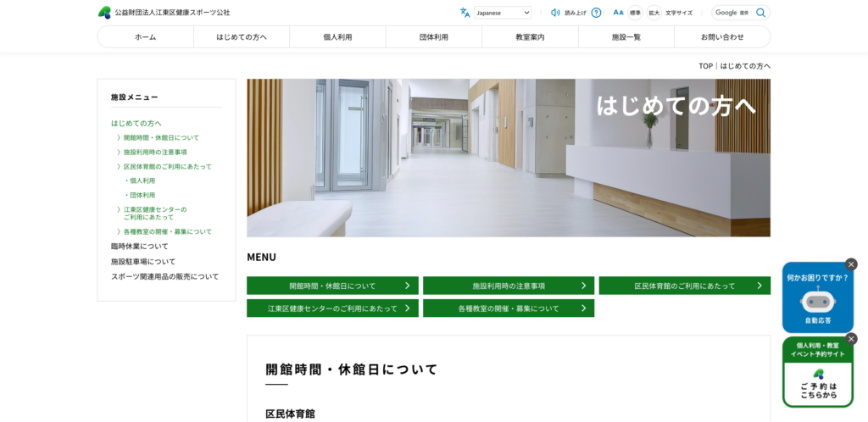Image resolution: width=868 pixels, height=422 pixels.
Task: Open the はじめての方へ nav item
Action: tap(242, 37)
